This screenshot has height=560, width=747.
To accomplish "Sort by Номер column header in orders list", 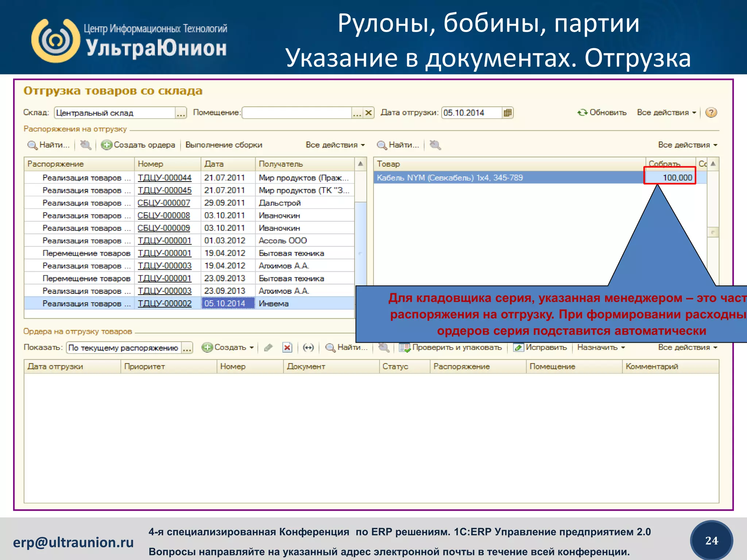I will (168, 164).
